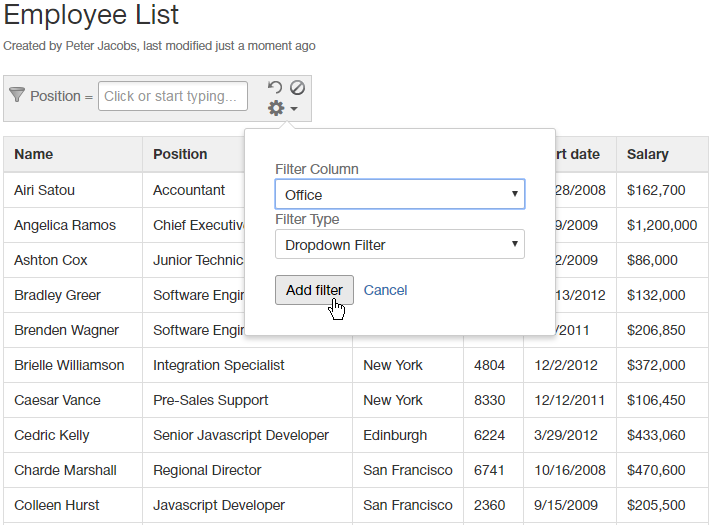Viewport: 711px width, 525px height.
Task: Select the Airi Satou name cell
Action: pos(45,190)
